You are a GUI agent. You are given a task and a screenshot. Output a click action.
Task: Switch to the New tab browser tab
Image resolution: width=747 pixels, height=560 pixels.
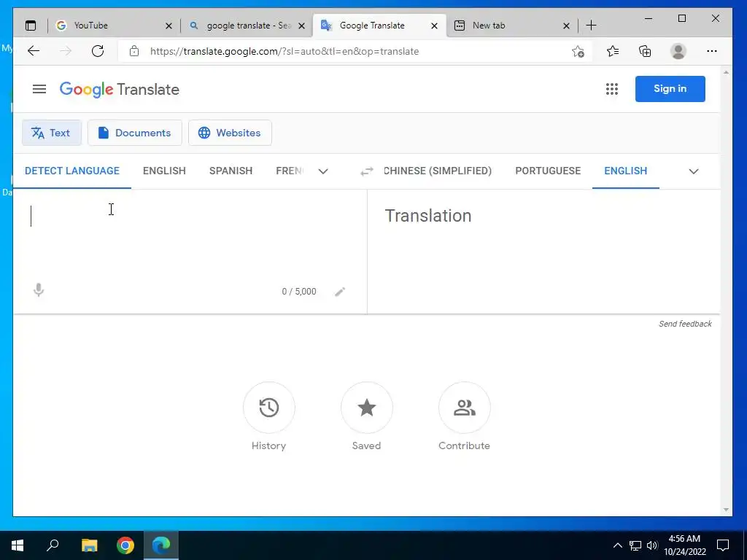tap(511, 26)
